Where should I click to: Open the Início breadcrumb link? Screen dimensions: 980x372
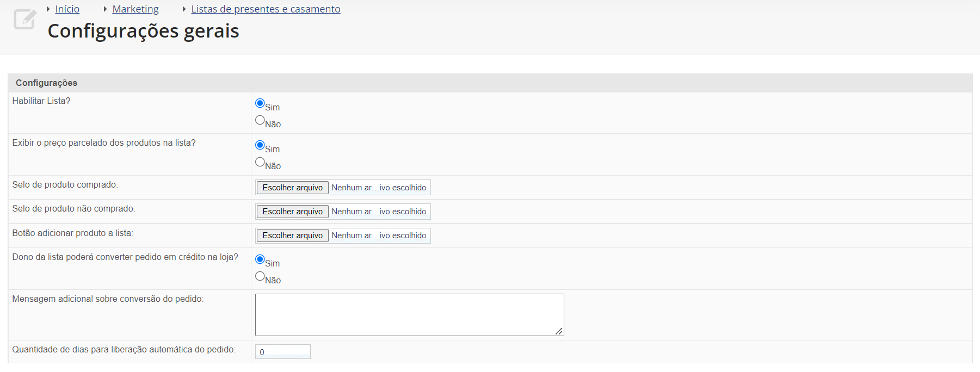point(67,9)
